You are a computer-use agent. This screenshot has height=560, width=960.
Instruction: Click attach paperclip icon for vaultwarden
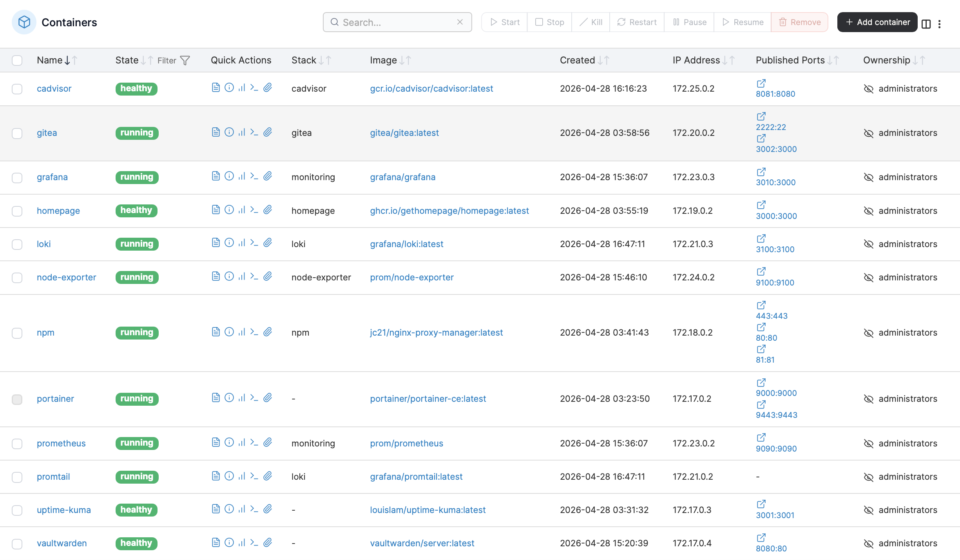[x=268, y=542]
